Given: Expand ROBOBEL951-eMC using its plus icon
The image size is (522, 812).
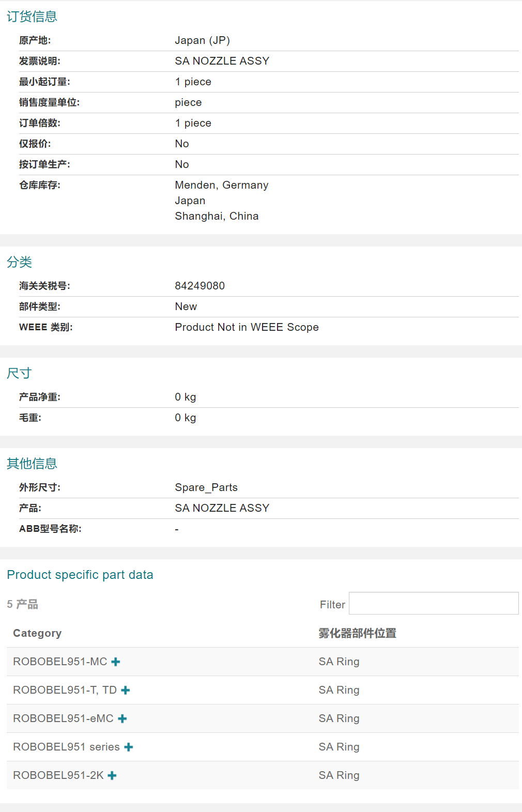Looking at the screenshot, I should [122, 718].
